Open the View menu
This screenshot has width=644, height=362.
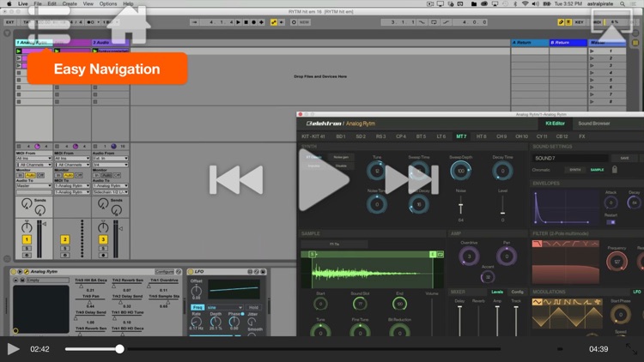click(88, 3)
